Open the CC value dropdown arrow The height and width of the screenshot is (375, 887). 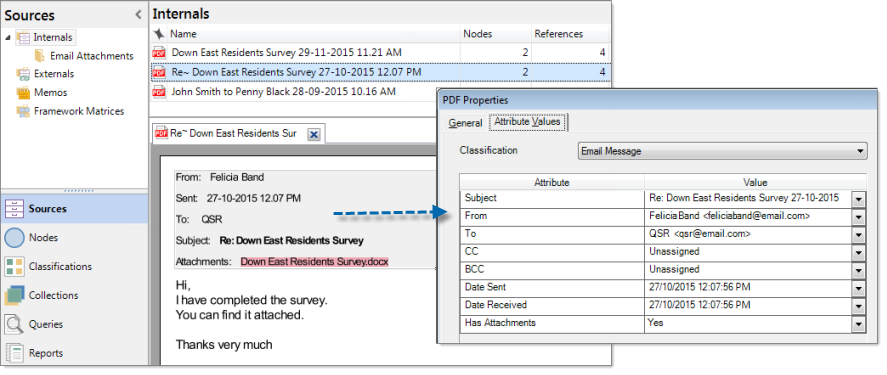coord(859,253)
